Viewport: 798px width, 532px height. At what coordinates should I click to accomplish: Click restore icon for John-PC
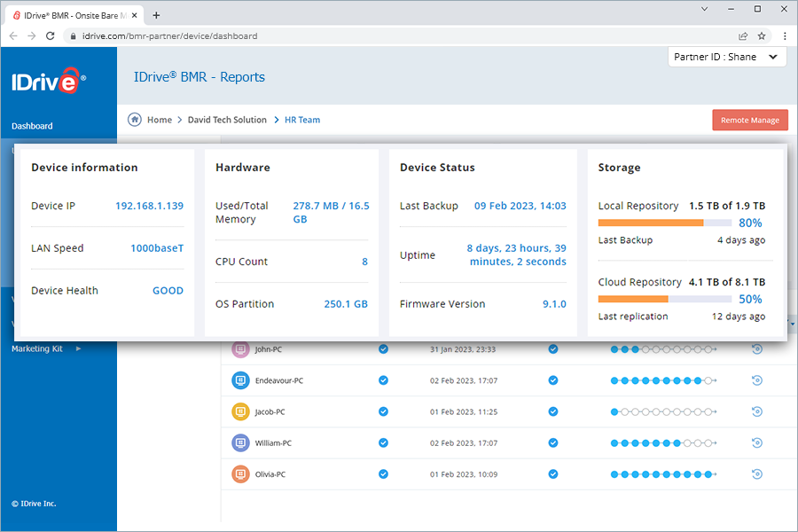pyautogui.click(x=757, y=349)
